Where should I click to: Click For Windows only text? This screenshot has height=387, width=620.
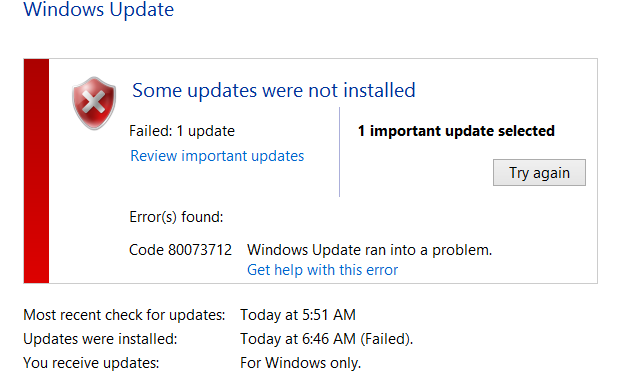pos(301,363)
